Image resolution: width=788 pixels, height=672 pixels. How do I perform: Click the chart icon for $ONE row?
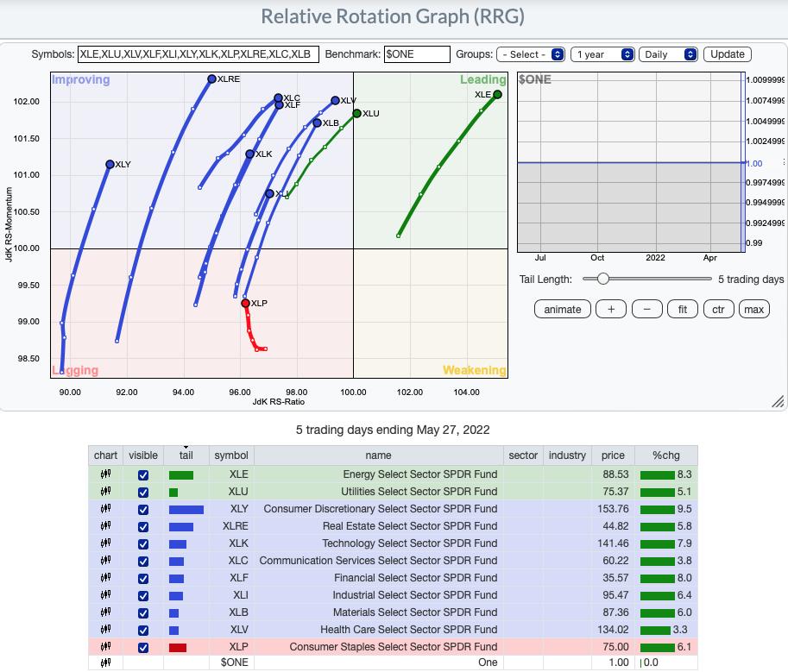(x=106, y=663)
